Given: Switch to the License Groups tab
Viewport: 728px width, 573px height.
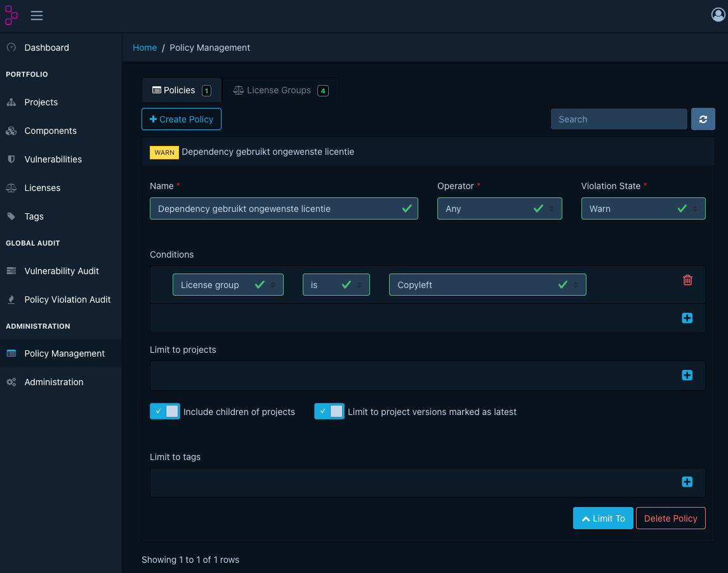Looking at the screenshot, I should (x=281, y=90).
